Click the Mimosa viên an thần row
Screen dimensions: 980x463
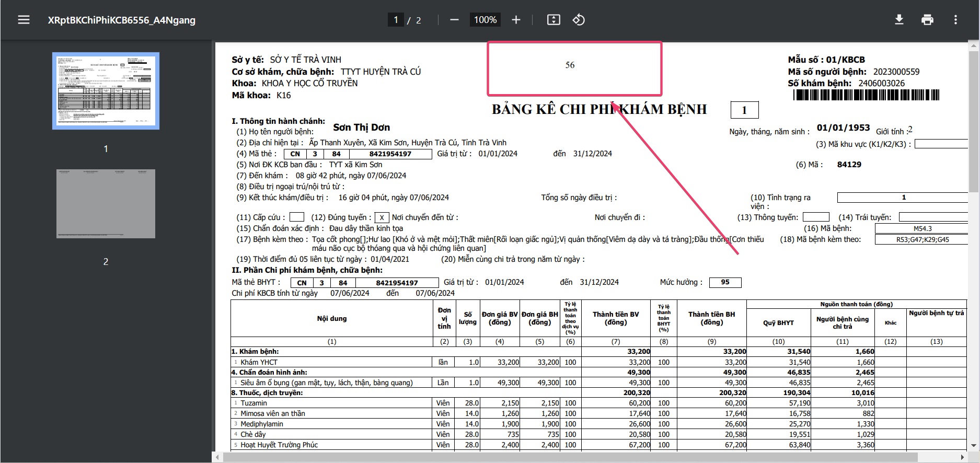tap(598, 413)
